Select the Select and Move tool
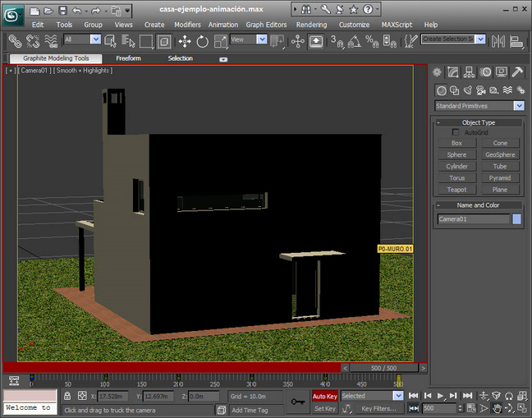The image size is (532, 418). coord(186,40)
